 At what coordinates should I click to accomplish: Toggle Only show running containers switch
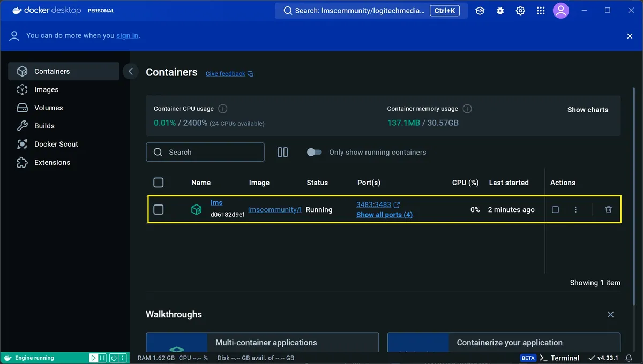click(x=315, y=152)
